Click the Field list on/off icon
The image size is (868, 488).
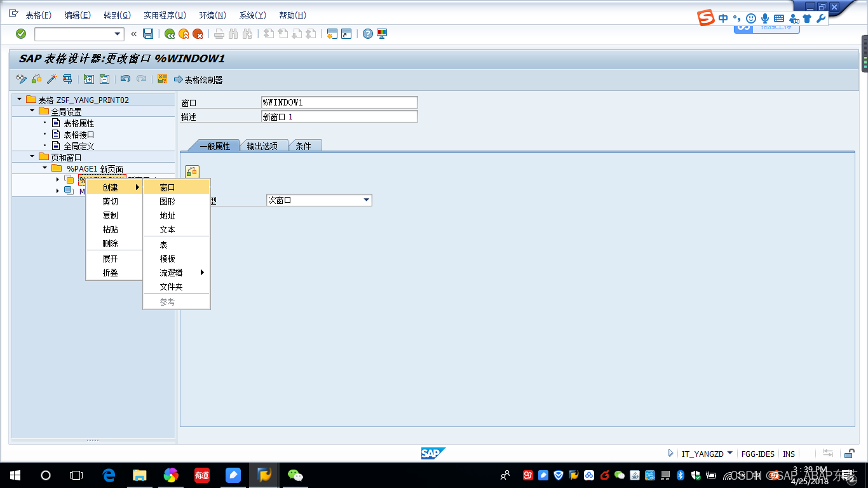click(x=162, y=79)
